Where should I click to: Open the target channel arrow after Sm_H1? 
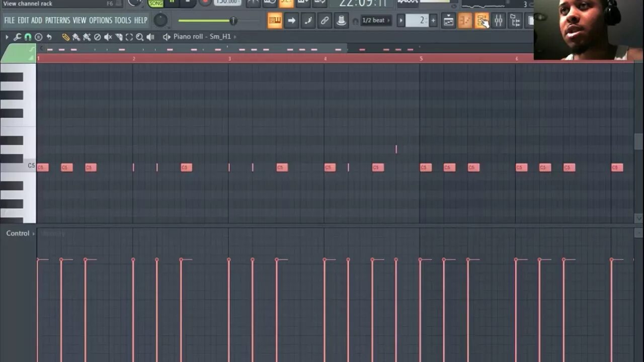(235, 37)
